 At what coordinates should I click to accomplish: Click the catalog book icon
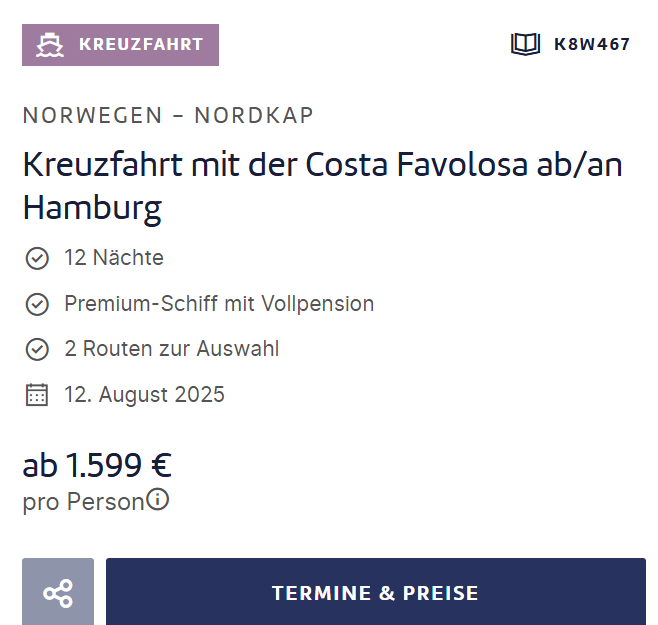pyautogui.click(x=525, y=44)
